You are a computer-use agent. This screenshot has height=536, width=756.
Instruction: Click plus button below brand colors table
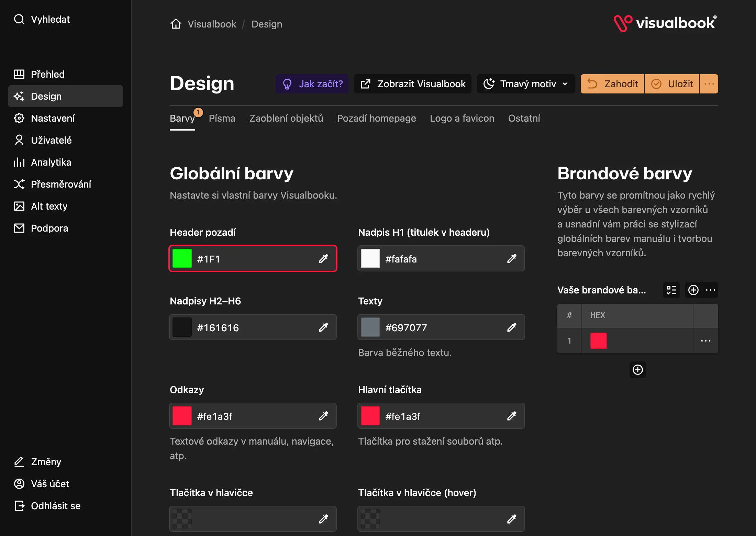(638, 370)
